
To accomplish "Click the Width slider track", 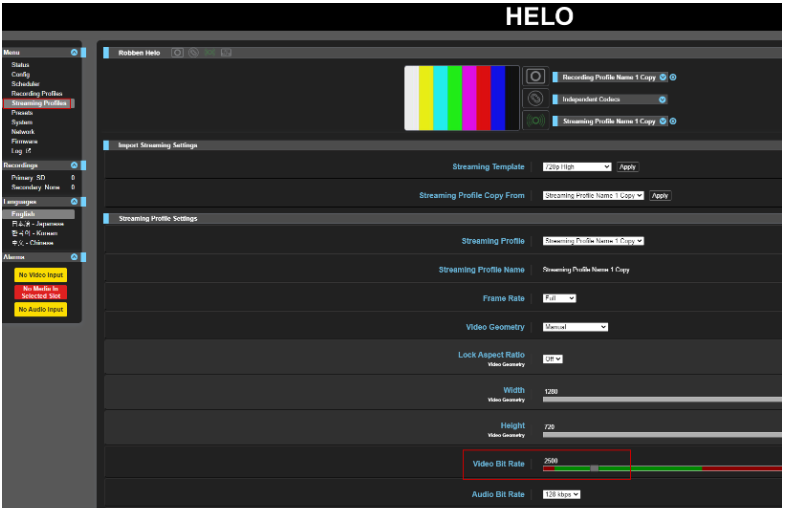I will [x=662, y=400].
